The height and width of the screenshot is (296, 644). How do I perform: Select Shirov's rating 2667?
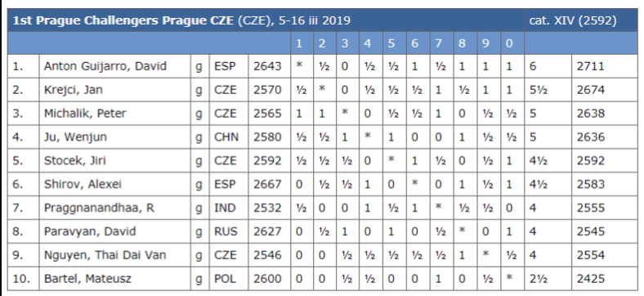[x=267, y=184]
